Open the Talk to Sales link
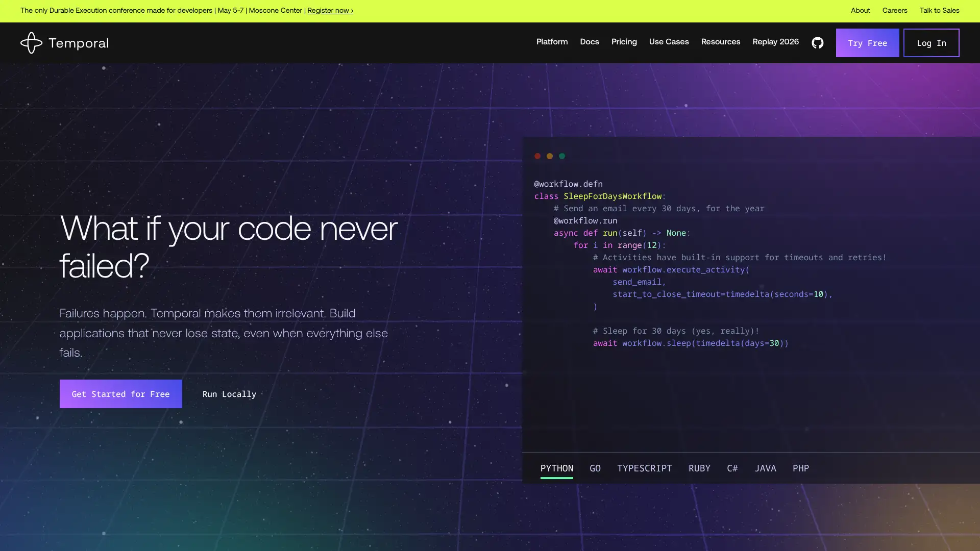This screenshot has width=980, height=551. coord(939,11)
